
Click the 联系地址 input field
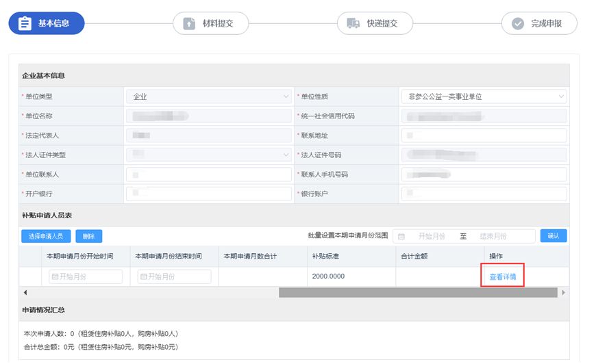pyautogui.click(x=483, y=135)
